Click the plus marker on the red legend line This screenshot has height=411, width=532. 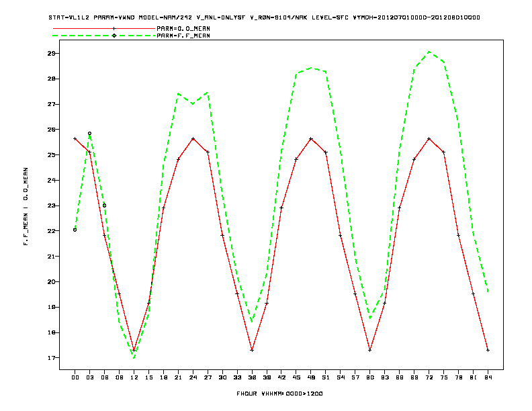[114, 28]
